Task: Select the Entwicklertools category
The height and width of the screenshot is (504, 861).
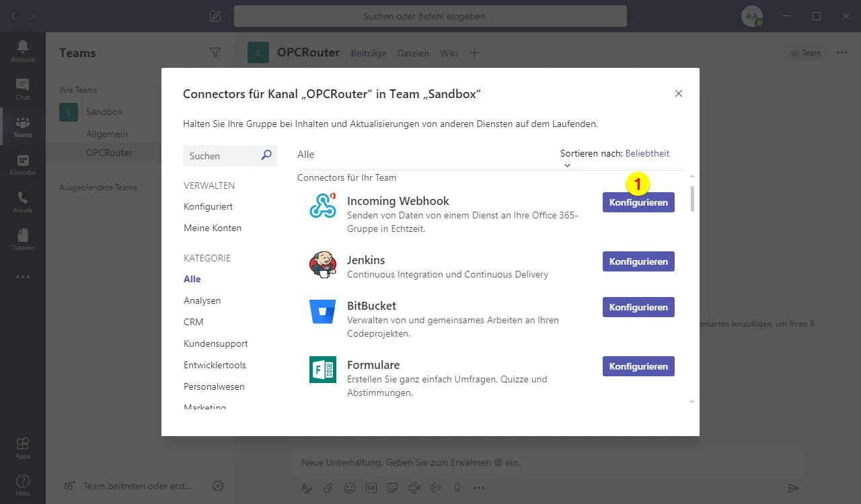Action: (215, 365)
